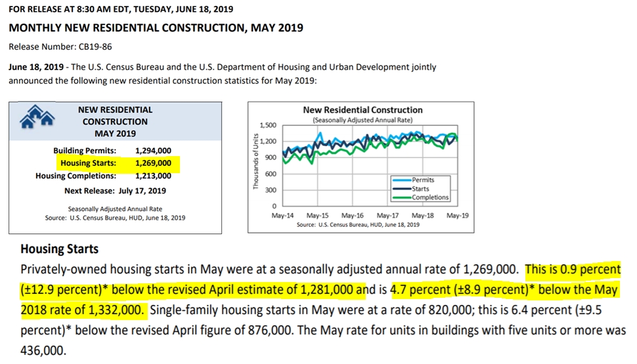The width and height of the screenshot is (637, 364).
Task: Click the Starts legend entry in chart
Action: coord(421,188)
